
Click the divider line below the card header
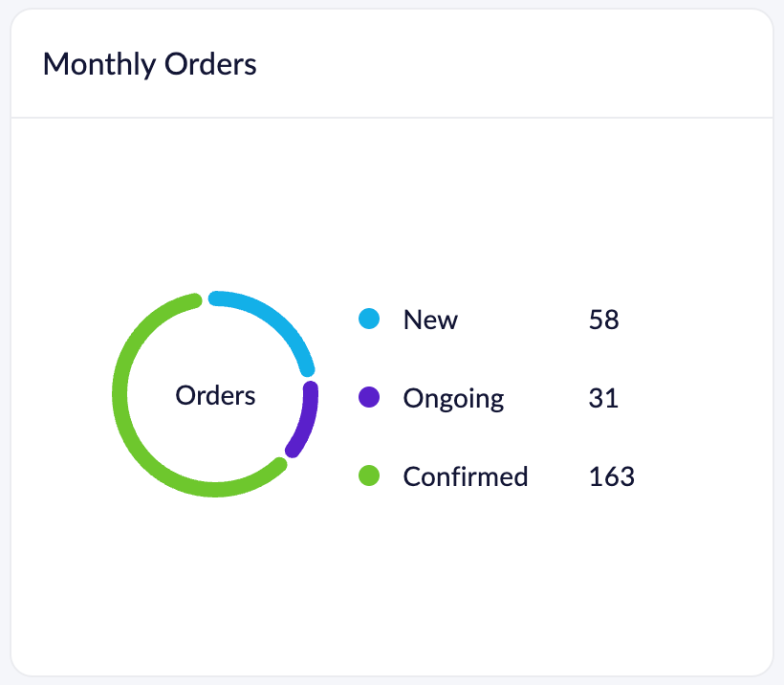click(392, 118)
